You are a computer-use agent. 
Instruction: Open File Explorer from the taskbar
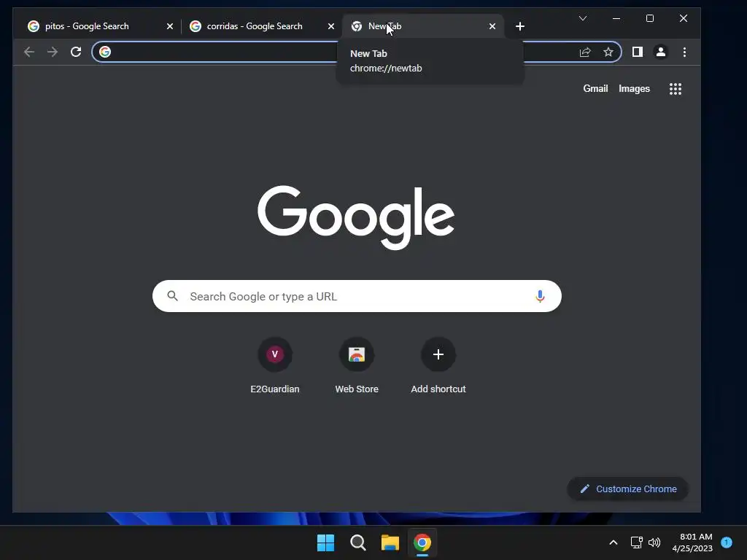pyautogui.click(x=390, y=542)
